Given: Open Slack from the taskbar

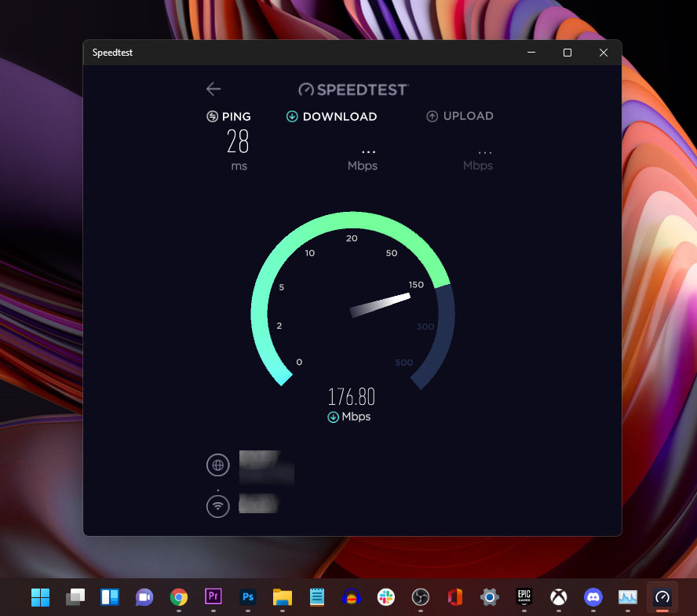Looking at the screenshot, I should pos(386,597).
